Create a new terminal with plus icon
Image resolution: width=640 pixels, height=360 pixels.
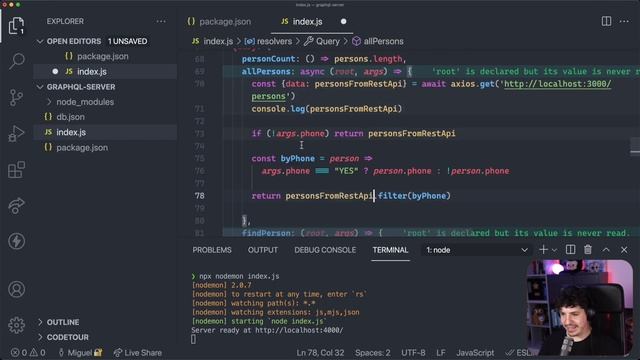[543, 249]
